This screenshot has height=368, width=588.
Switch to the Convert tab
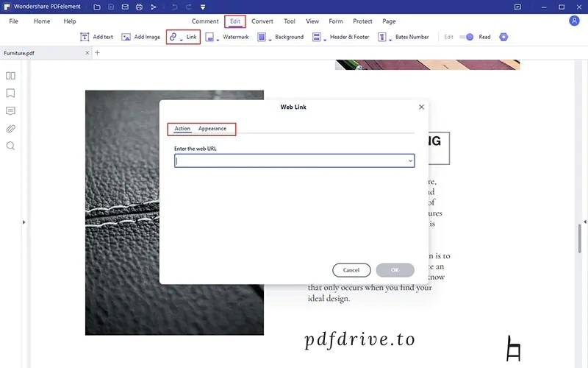click(x=262, y=21)
